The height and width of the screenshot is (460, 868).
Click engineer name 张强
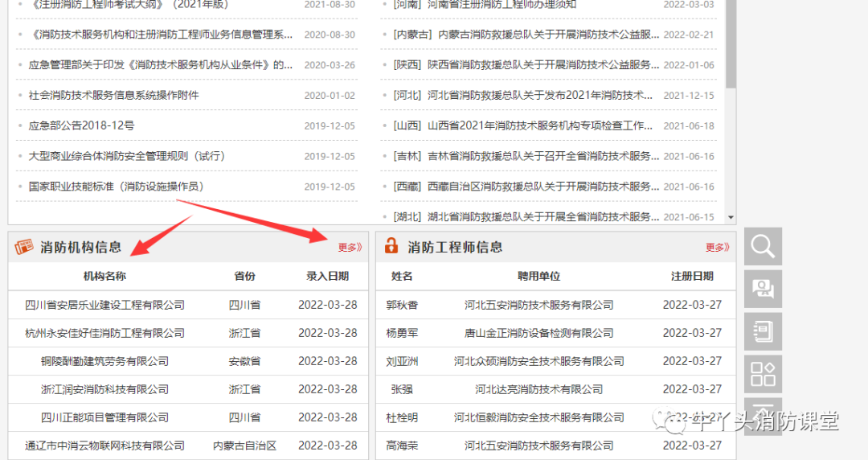point(402,389)
